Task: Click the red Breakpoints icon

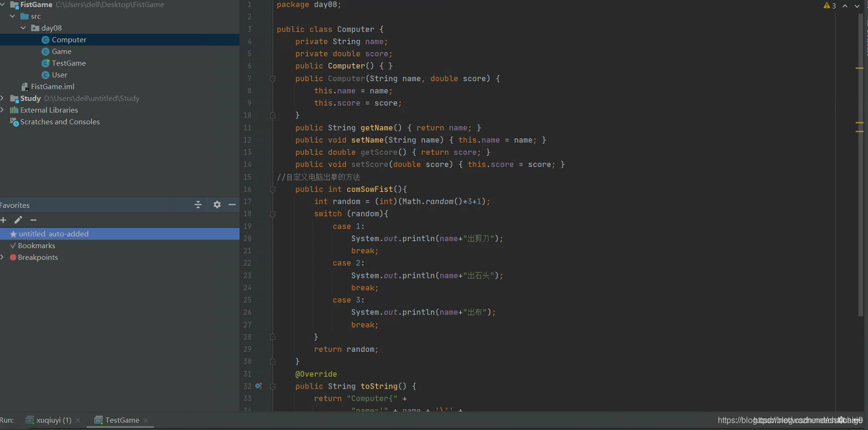Action: click(x=13, y=257)
